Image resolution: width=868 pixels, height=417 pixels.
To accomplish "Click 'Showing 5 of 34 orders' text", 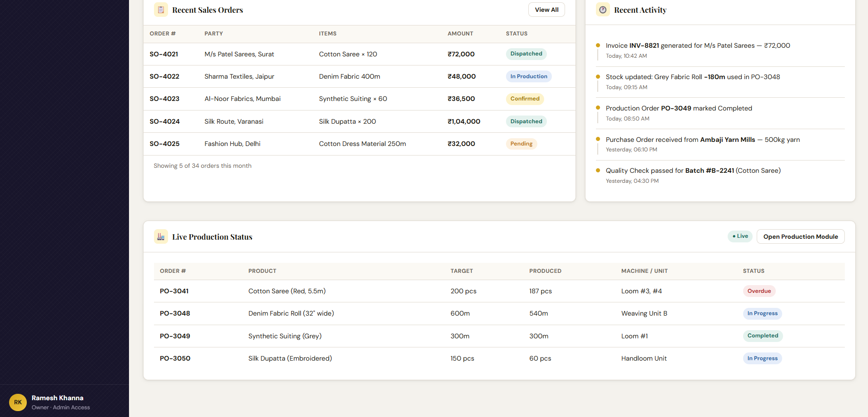I will click(x=203, y=166).
